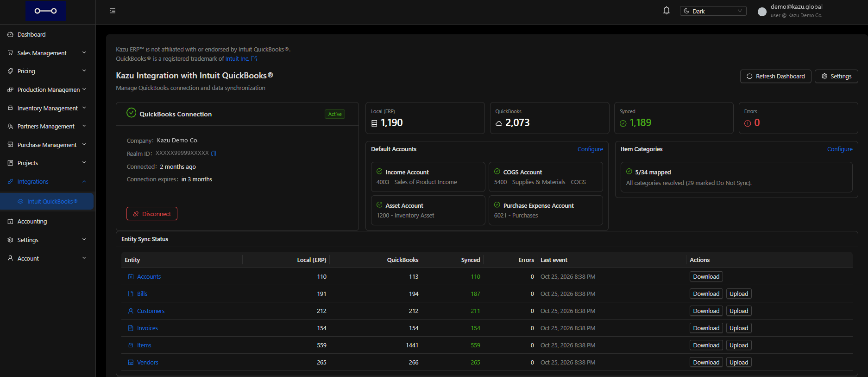
Task: Expand the Purchase Management section
Action: point(47,145)
